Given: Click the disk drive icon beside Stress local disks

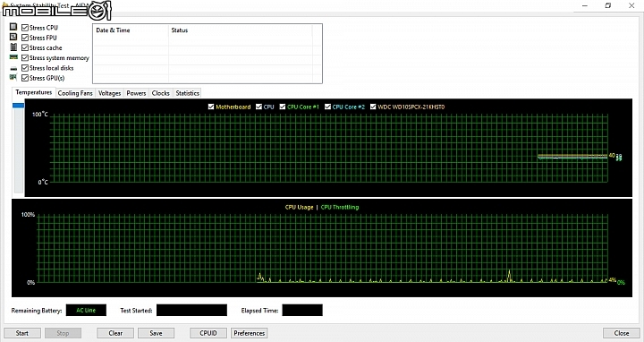Looking at the screenshot, I should click(x=13, y=68).
